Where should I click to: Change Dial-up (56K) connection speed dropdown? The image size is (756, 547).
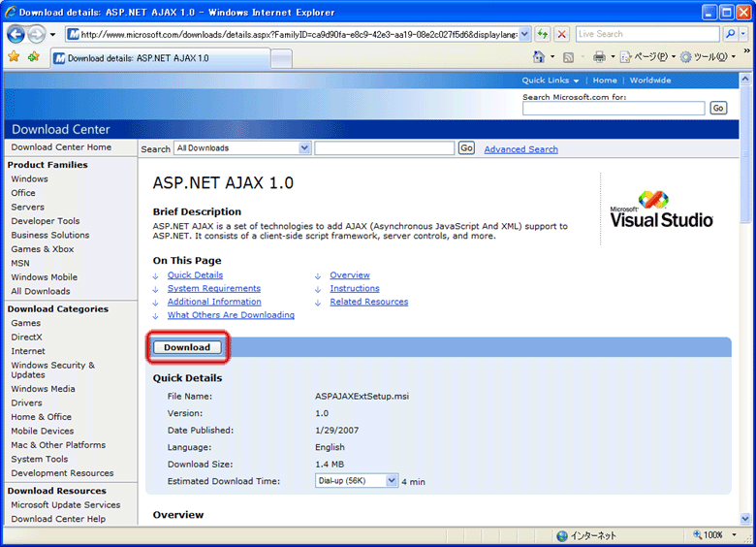click(357, 481)
